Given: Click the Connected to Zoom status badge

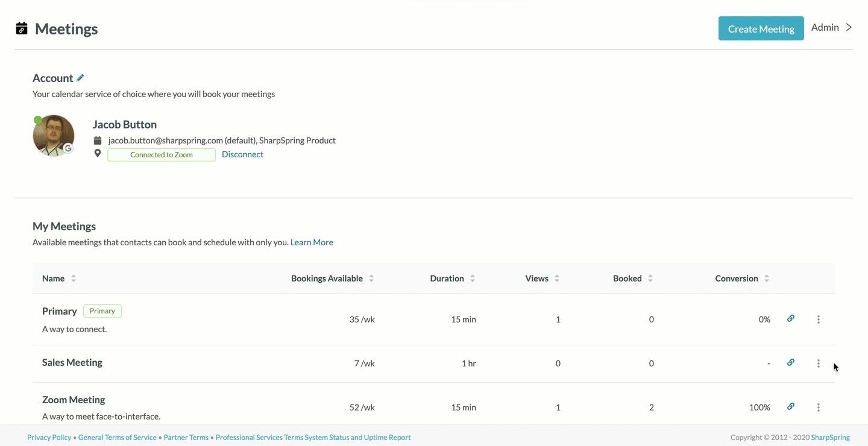Looking at the screenshot, I should [x=162, y=155].
